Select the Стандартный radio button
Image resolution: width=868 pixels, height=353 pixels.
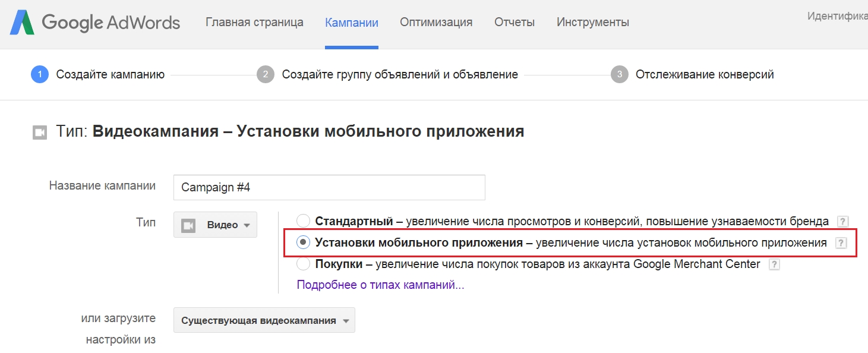[x=304, y=221]
